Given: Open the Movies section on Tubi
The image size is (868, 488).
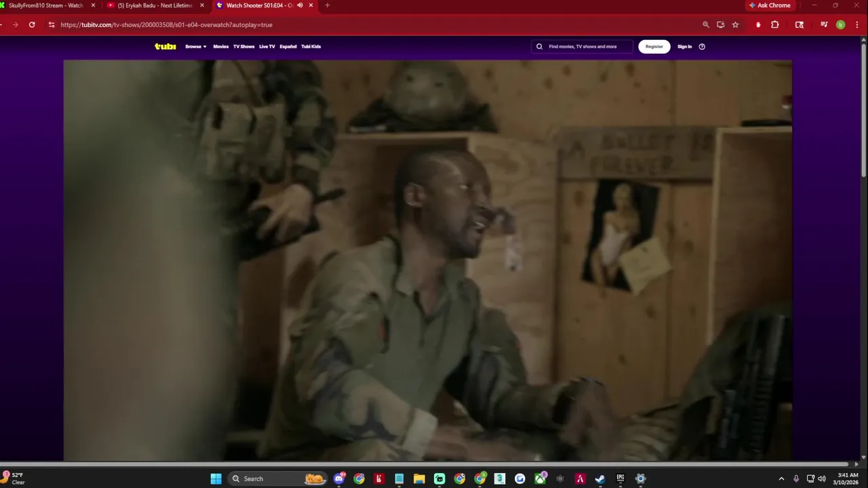Looking at the screenshot, I should 221,47.
